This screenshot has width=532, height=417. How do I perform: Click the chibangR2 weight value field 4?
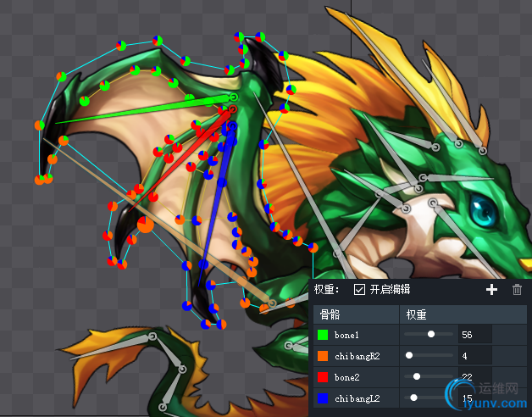pos(474,356)
